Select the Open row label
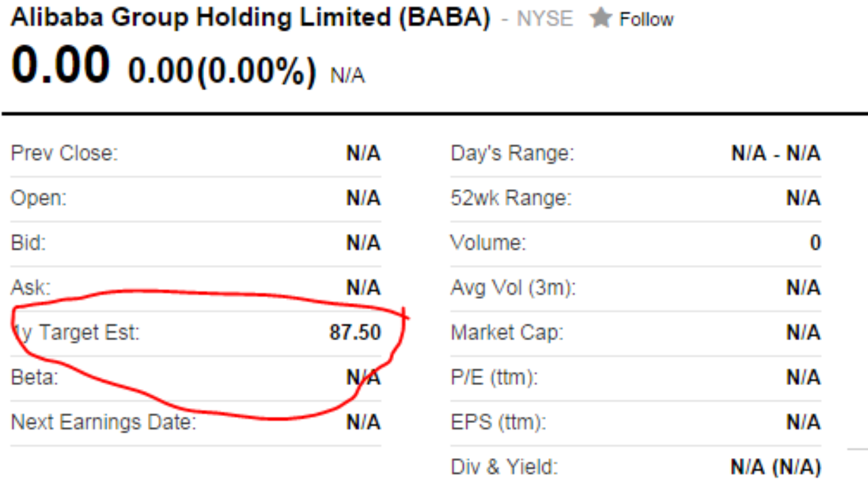The height and width of the screenshot is (488, 868). [x=39, y=199]
